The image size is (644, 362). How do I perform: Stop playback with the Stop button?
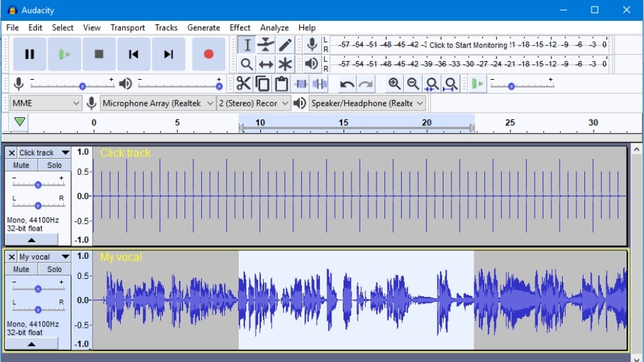(x=99, y=54)
